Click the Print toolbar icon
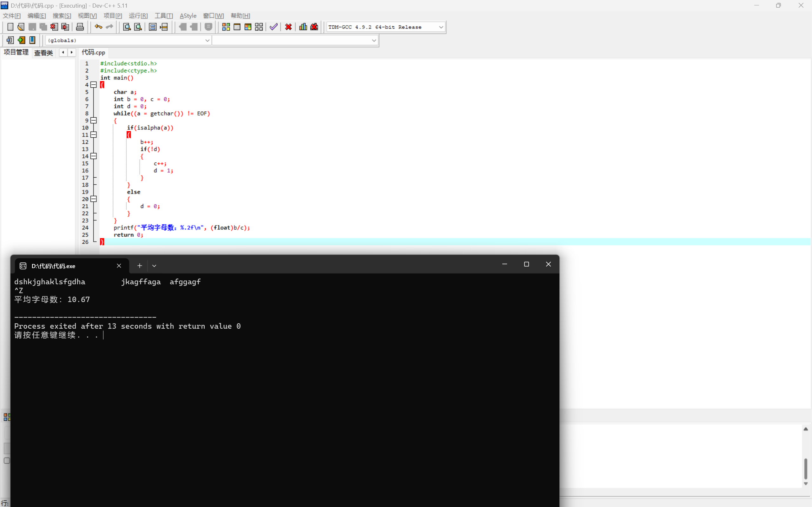 (x=80, y=27)
